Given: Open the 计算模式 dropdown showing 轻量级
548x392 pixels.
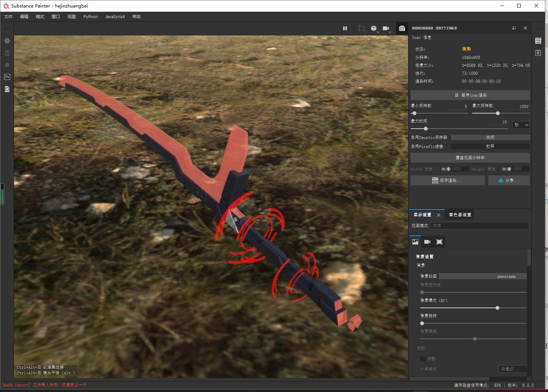Looking at the screenshot, I should point(513,369).
